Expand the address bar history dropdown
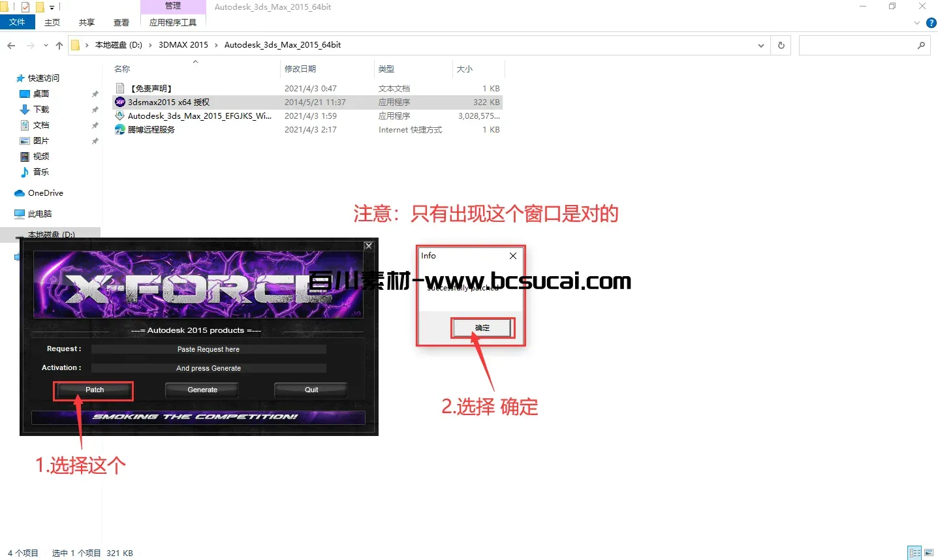Screen dimensions: 938x560 click(x=761, y=45)
